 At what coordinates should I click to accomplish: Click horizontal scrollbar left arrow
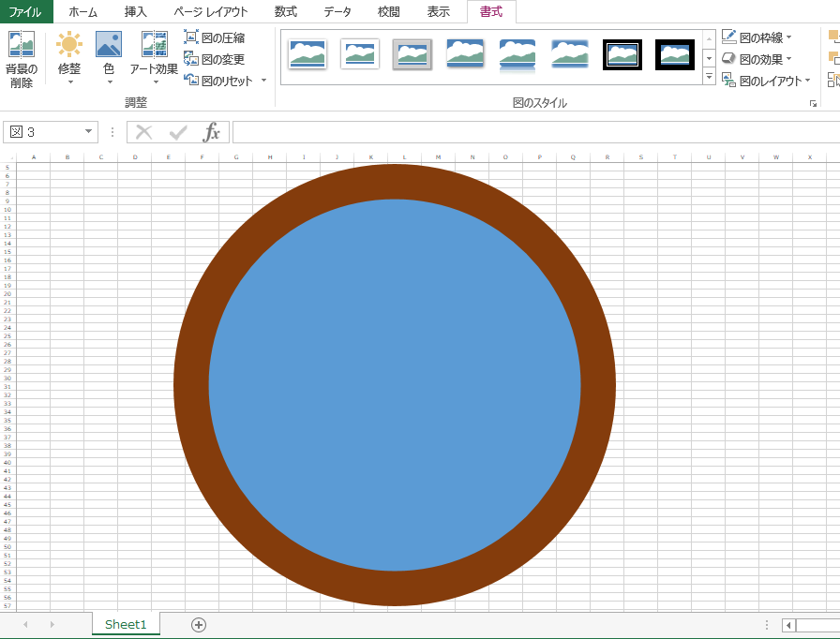788,625
